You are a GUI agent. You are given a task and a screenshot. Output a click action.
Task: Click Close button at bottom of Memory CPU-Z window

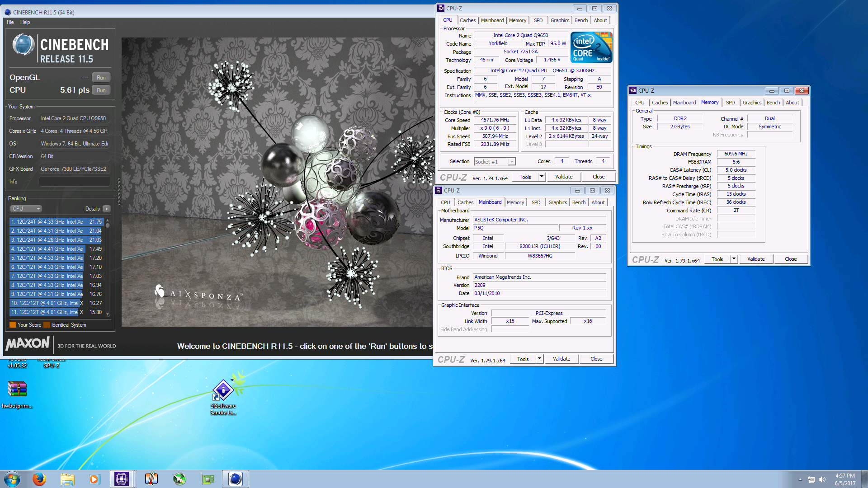(x=791, y=259)
